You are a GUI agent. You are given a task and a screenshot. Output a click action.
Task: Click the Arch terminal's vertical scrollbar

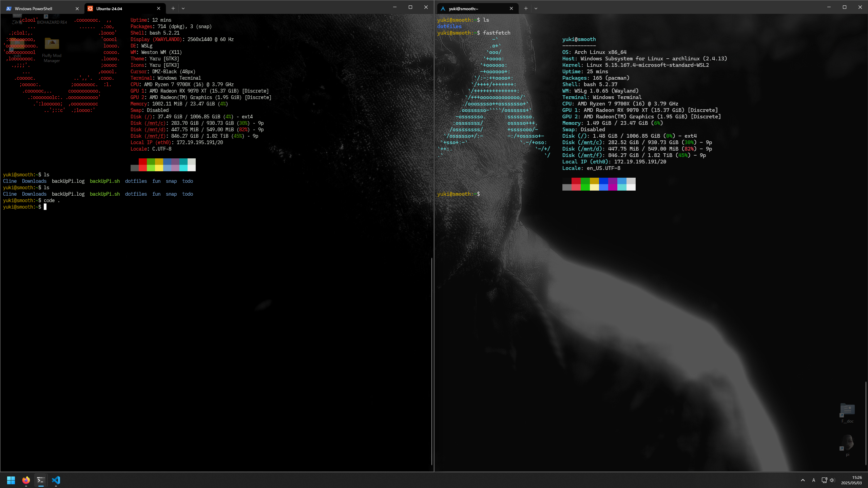pyautogui.click(x=866, y=423)
